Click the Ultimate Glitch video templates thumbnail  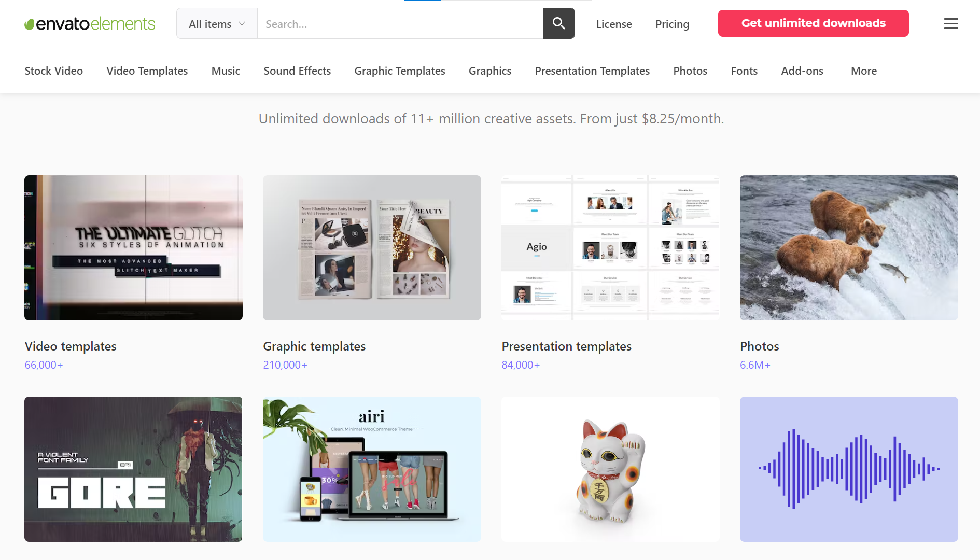click(133, 247)
